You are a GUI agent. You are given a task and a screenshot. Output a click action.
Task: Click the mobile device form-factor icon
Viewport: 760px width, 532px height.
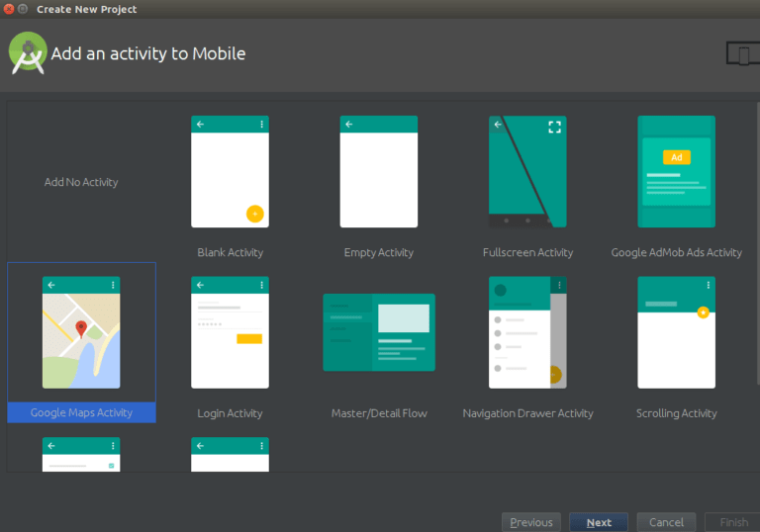742,53
